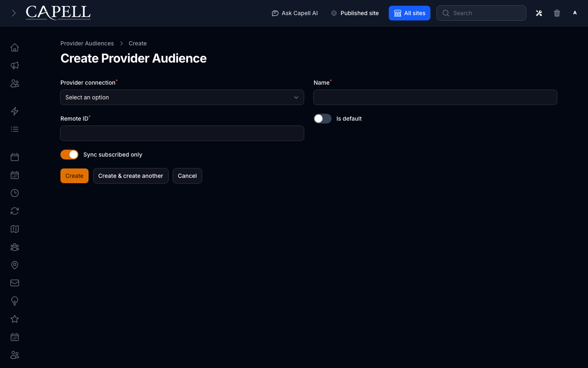Viewport: 588px width, 368px height.
Task: Open the Published site link
Action: (355, 13)
